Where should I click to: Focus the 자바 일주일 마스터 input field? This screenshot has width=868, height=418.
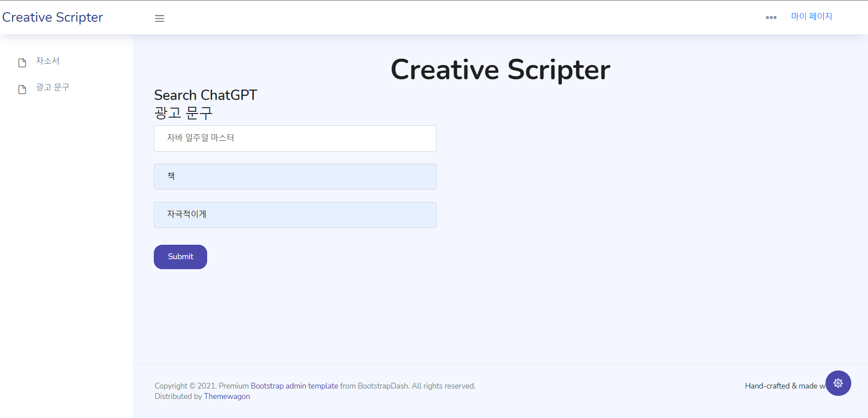[295, 138]
